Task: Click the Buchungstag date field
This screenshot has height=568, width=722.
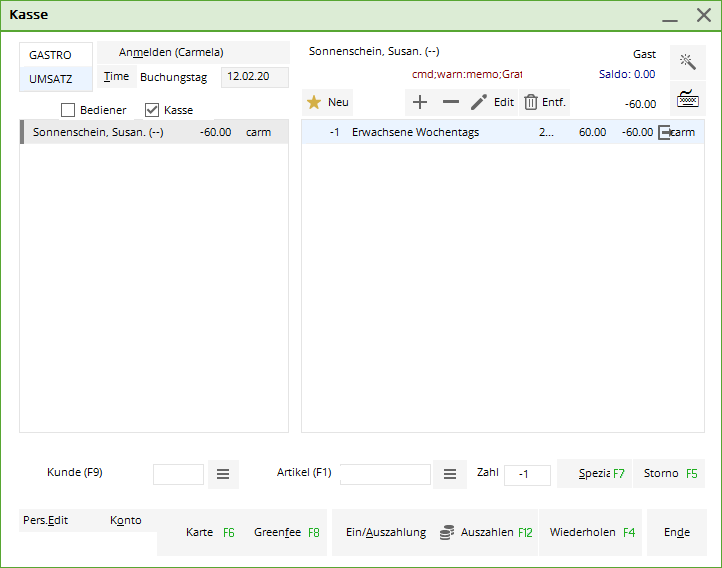Action: pyautogui.click(x=254, y=77)
